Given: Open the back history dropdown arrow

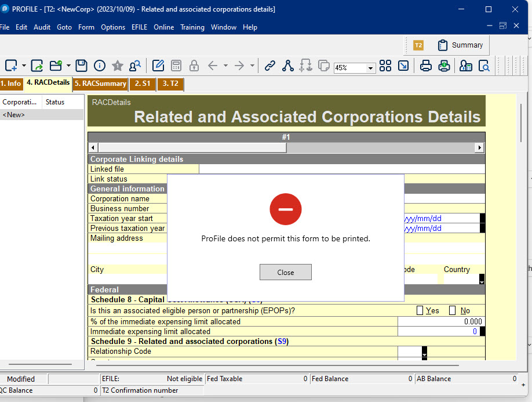Looking at the screenshot, I should pos(225,66).
